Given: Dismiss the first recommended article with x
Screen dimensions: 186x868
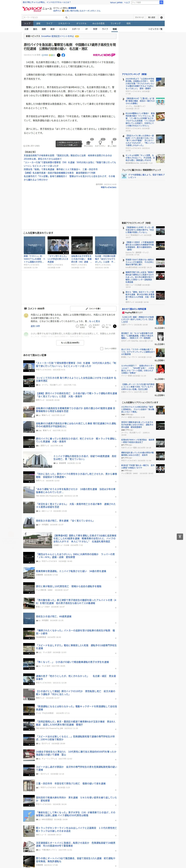Looking at the screenshot, I should 115,371.
